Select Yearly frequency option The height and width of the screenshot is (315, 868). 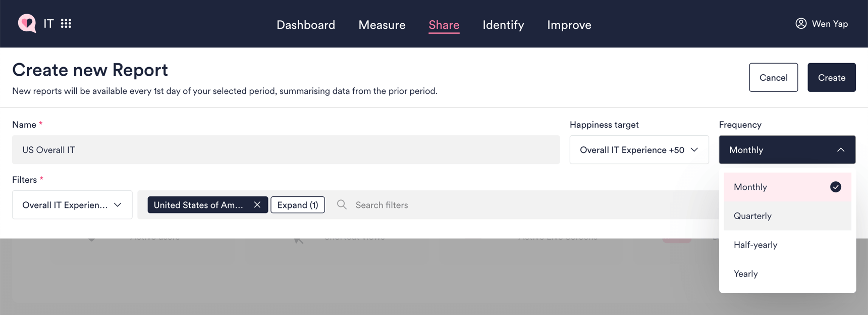746,273
